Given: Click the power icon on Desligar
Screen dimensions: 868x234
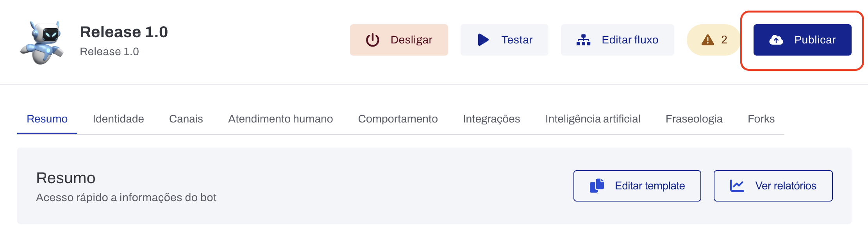Looking at the screenshot, I should click(x=372, y=40).
